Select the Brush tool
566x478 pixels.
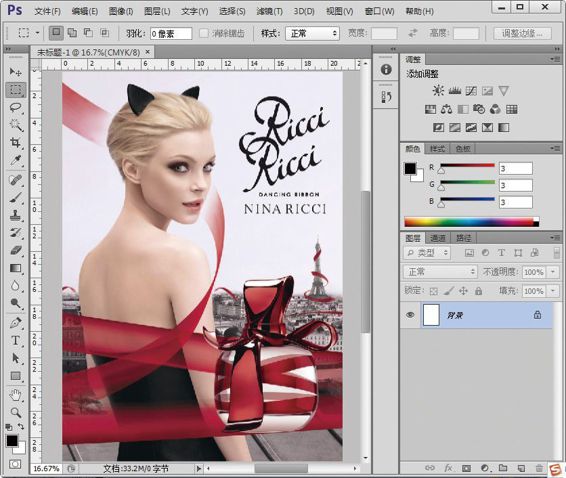coord(15,198)
